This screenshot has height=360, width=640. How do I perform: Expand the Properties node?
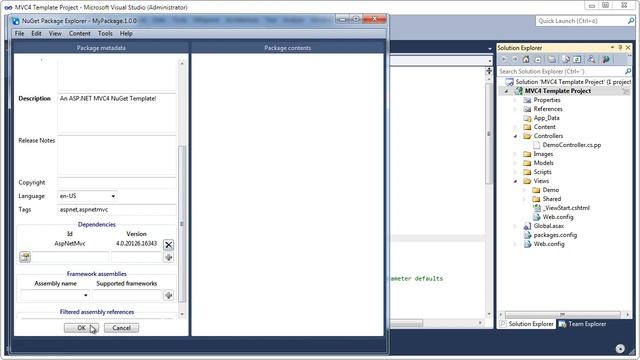tap(516, 100)
